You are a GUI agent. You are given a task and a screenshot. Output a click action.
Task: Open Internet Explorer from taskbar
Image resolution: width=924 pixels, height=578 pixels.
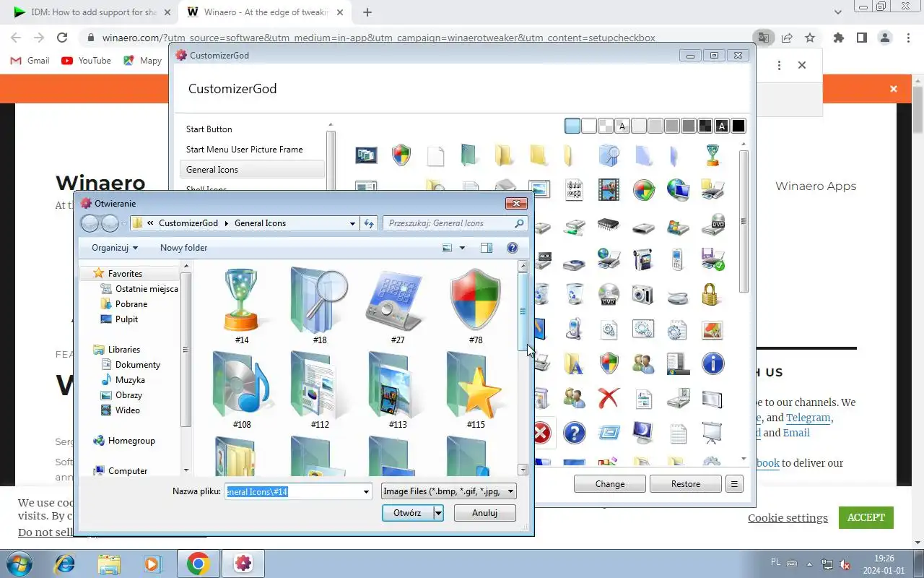click(65, 564)
